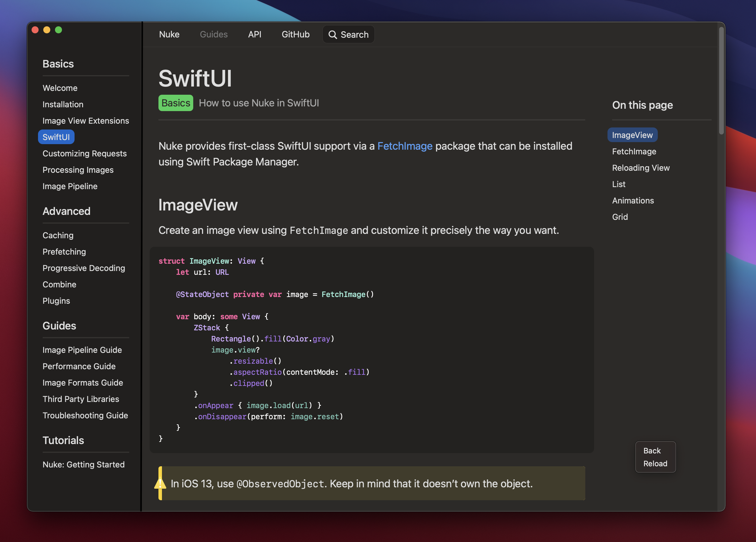
Task: Click the Basics sidebar section heading
Action: point(58,64)
